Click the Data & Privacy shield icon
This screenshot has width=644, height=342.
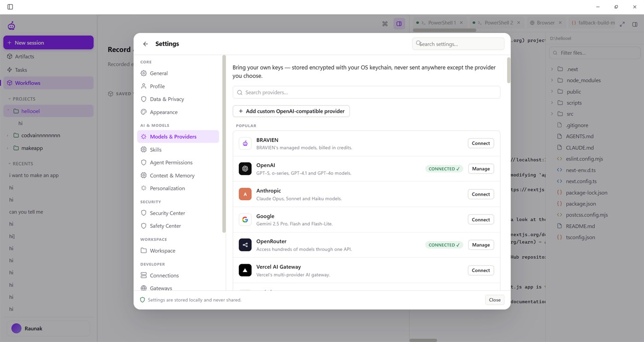click(x=144, y=99)
